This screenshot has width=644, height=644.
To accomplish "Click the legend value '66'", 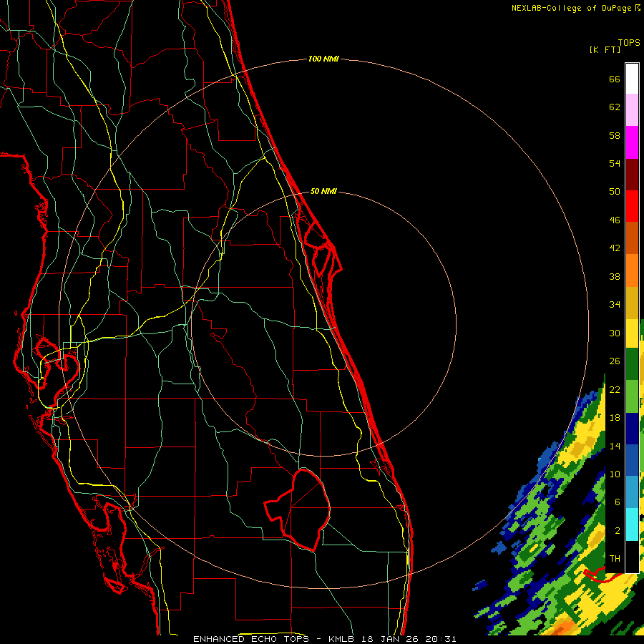I will tap(615, 79).
